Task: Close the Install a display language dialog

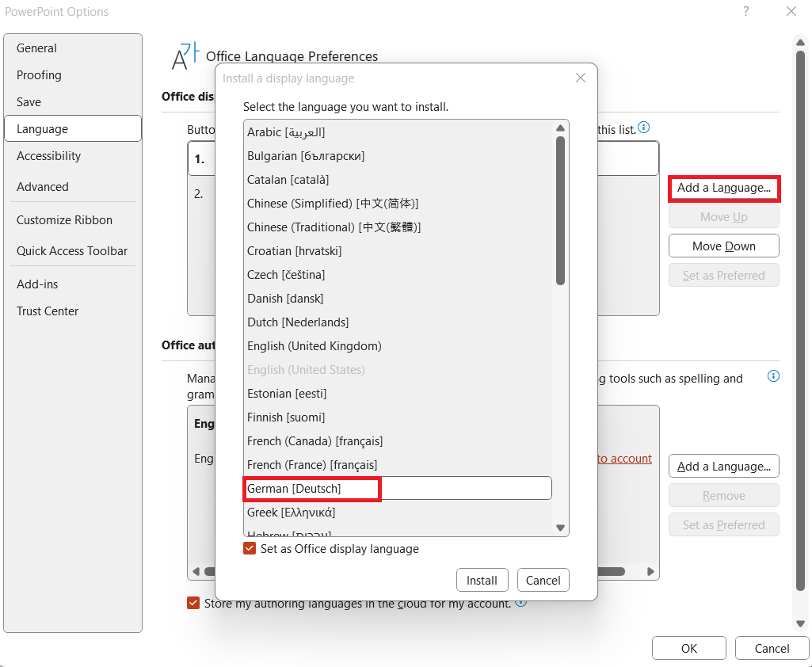Action: [x=581, y=78]
